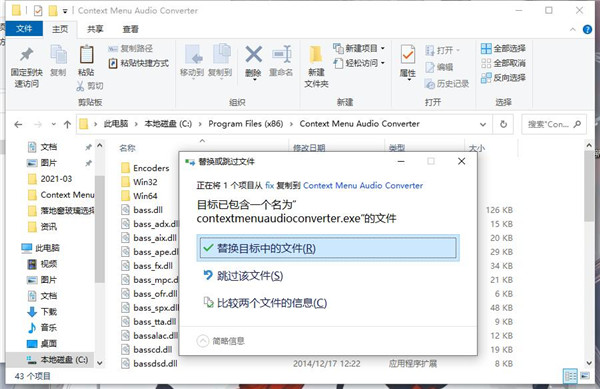Open the File (文件) tab
600x389 pixels.
tap(24, 29)
